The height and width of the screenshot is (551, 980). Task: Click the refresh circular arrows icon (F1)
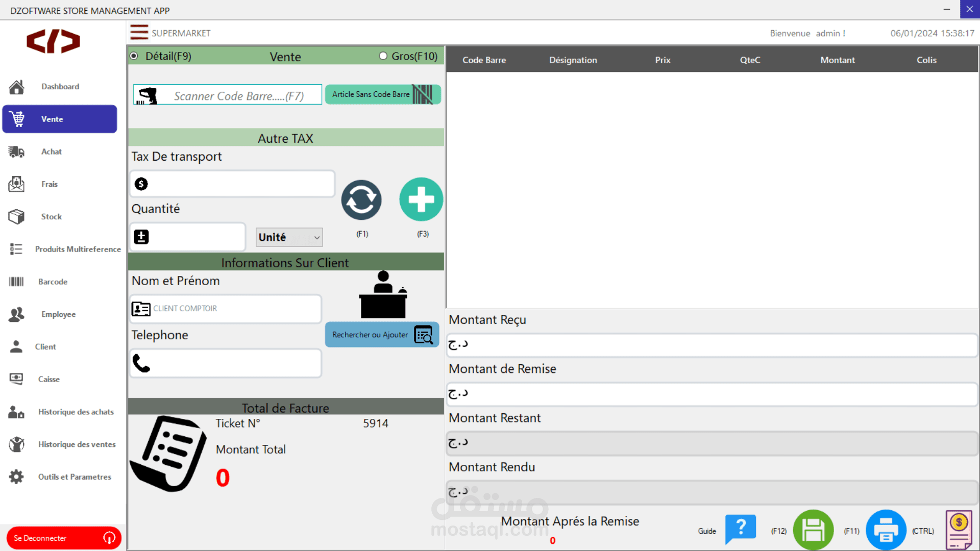(x=361, y=200)
